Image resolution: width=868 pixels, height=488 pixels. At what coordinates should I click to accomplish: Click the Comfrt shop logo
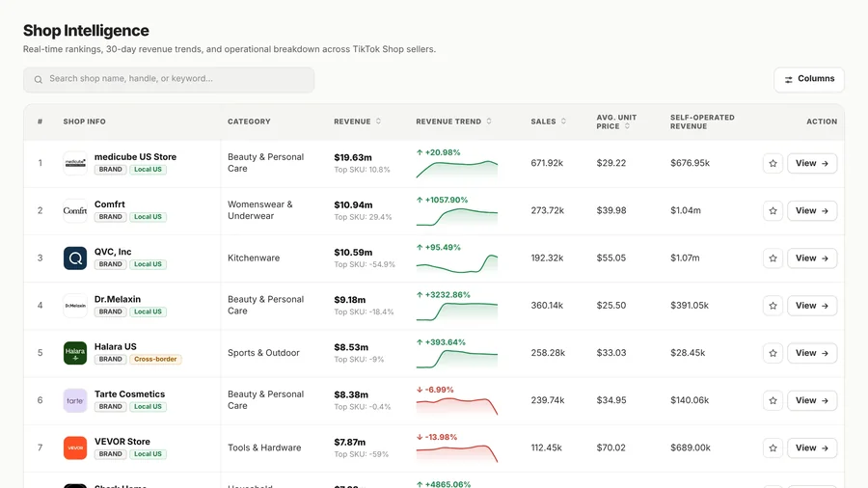pyautogui.click(x=75, y=211)
